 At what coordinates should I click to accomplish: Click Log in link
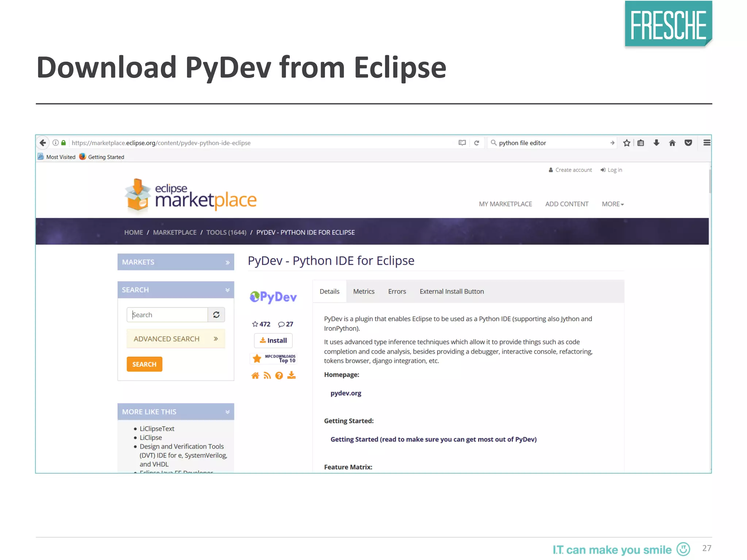click(611, 170)
